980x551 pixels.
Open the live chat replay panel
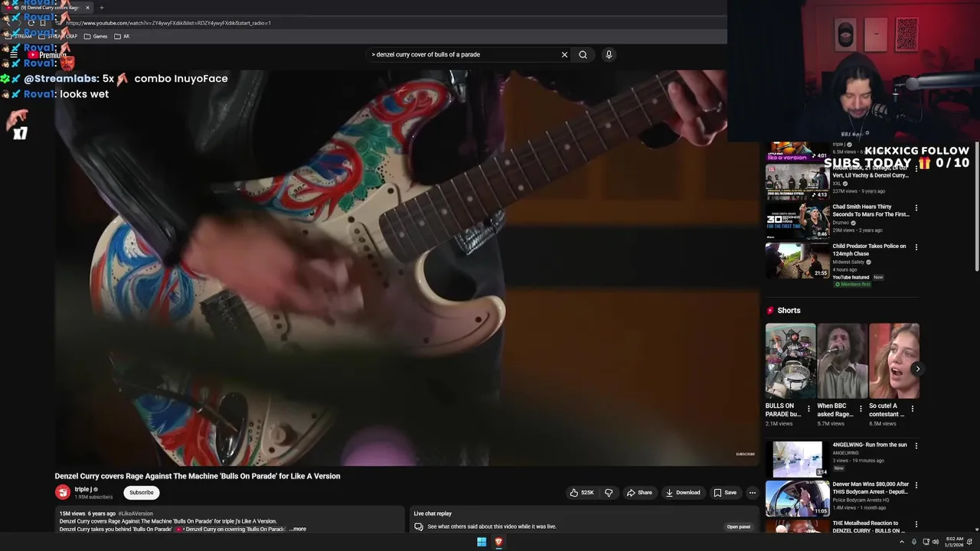click(x=739, y=527)
